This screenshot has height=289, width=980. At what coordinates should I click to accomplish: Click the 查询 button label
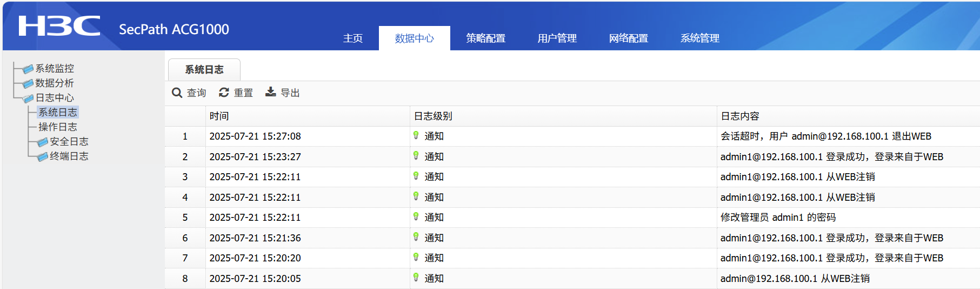[x=197, y=93]
